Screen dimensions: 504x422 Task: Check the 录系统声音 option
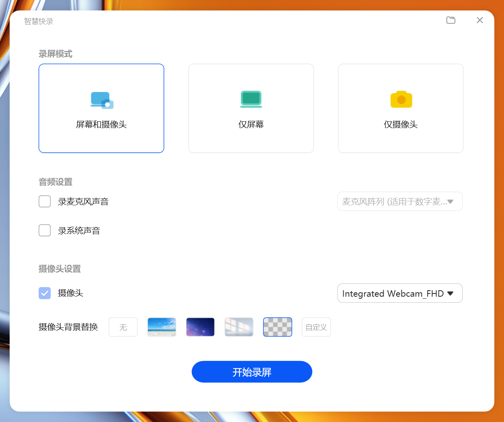44,230
